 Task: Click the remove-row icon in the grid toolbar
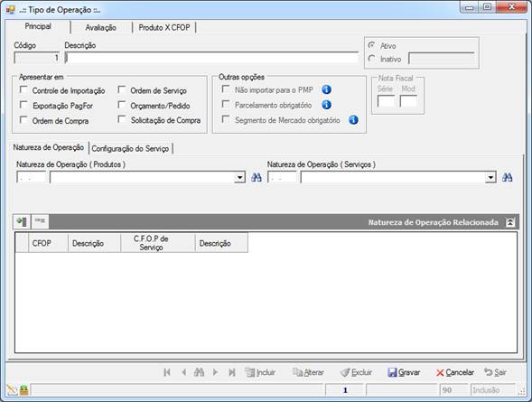click(40, 222)
